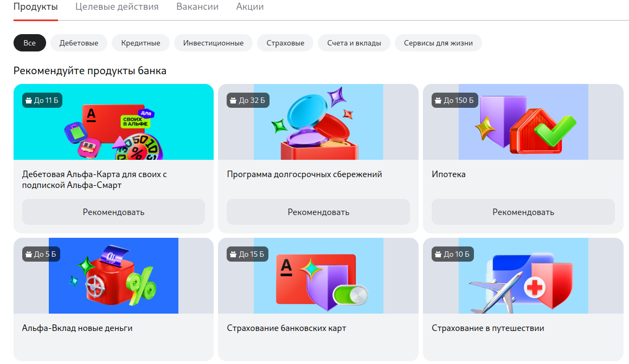Open the Альфа-Вклад safe image
Viewport: 629px width, 364px height.
click(x=113, y=276)
